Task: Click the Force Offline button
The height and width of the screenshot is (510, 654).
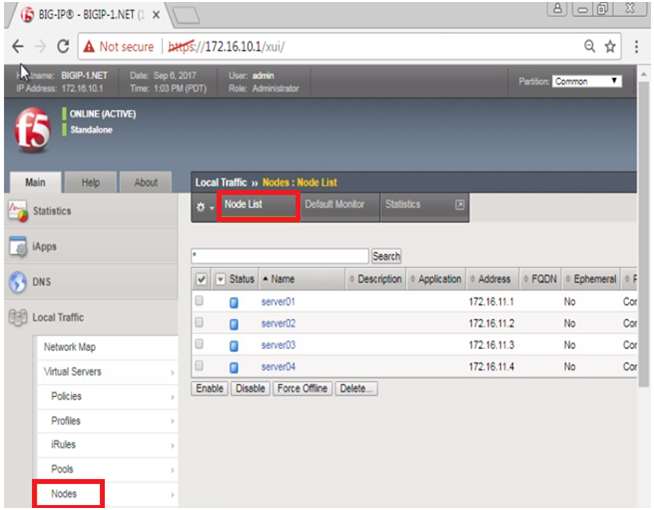Action: click(302, 388)
